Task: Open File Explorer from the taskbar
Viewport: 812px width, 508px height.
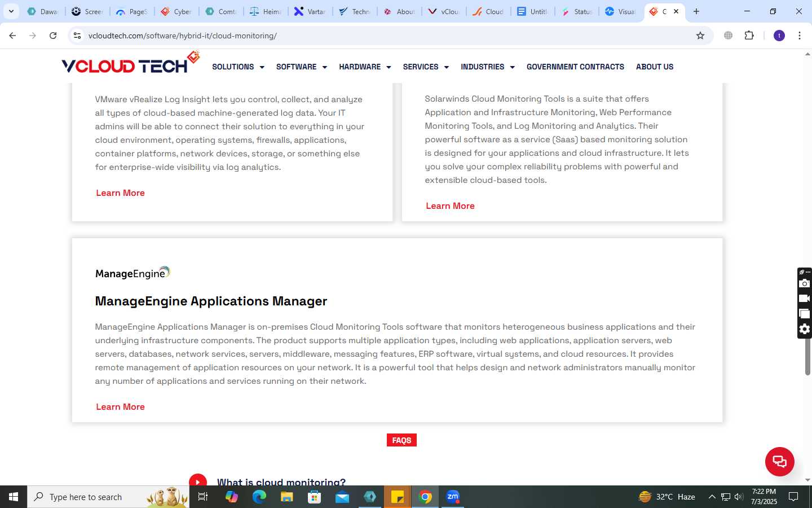Action: [287, 497]
